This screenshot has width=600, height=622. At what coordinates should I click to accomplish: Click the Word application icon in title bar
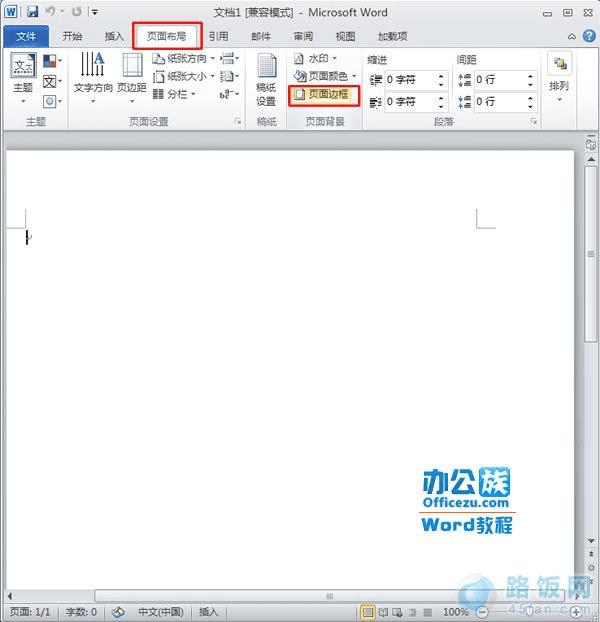click(11, 12)
